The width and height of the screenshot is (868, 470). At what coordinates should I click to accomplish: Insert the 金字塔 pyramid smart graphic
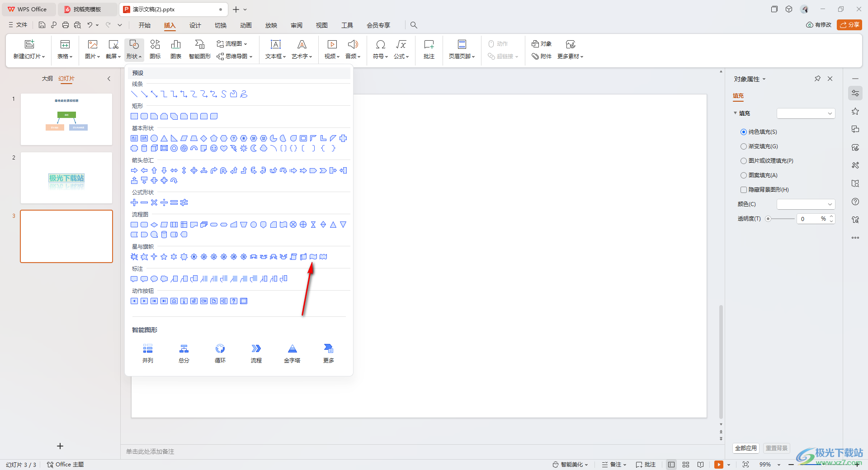292,353
